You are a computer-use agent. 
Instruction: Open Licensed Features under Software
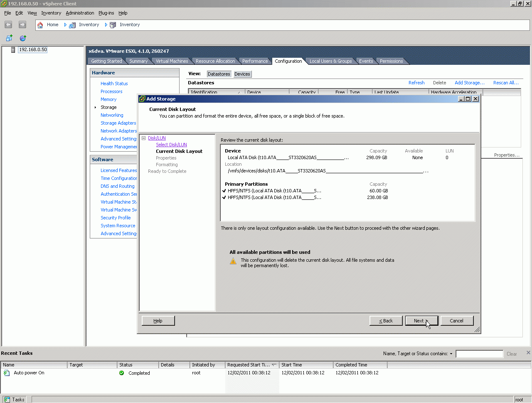click(118, 170)
